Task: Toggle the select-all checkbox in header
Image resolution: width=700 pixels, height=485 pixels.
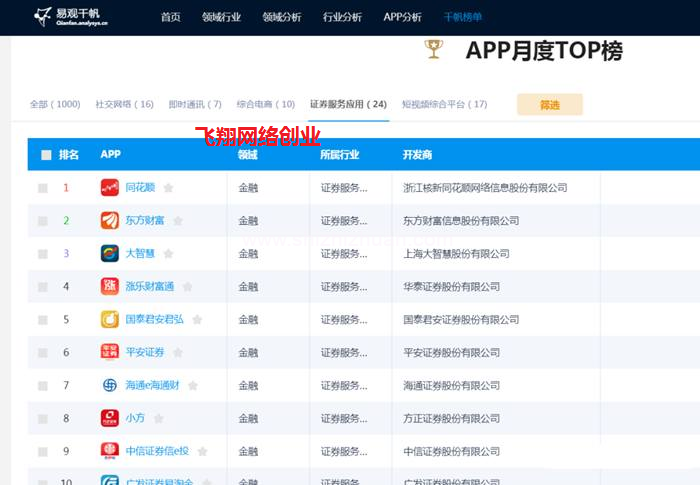Action: pos(46,155)
